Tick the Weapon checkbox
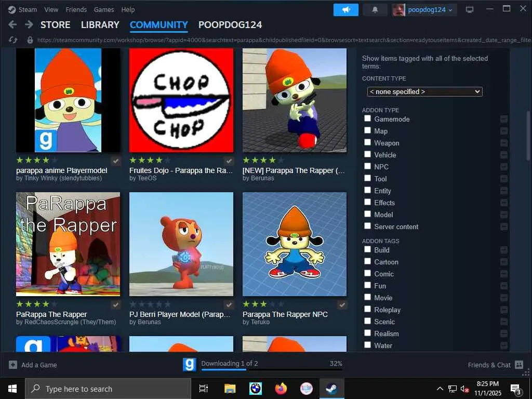The height and width of the screenshot is (399, 532). coord(367,142)
